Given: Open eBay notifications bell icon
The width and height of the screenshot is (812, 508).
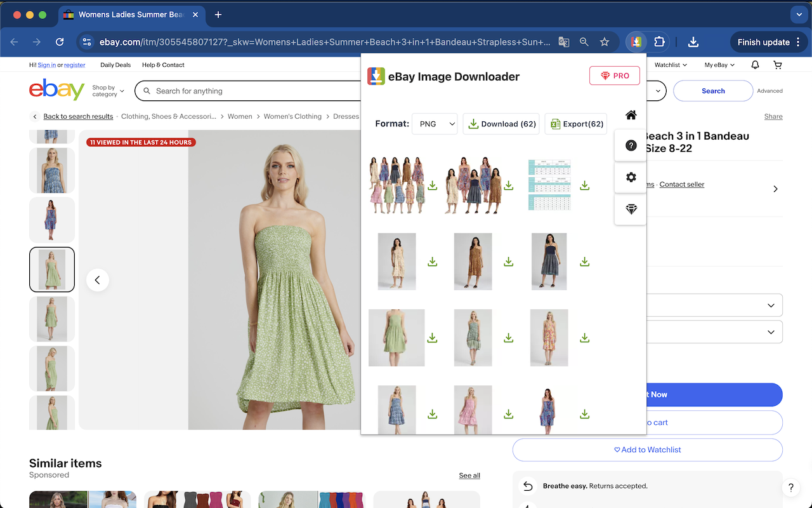Looking at the screenshot, I should pyautogui.click(x=754, y=64).
